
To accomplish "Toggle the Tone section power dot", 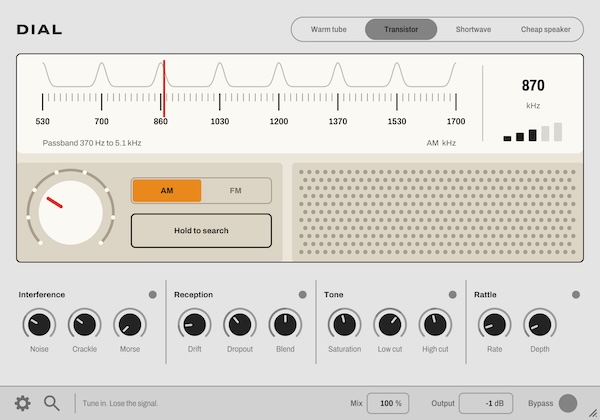I will click(453, 295).
